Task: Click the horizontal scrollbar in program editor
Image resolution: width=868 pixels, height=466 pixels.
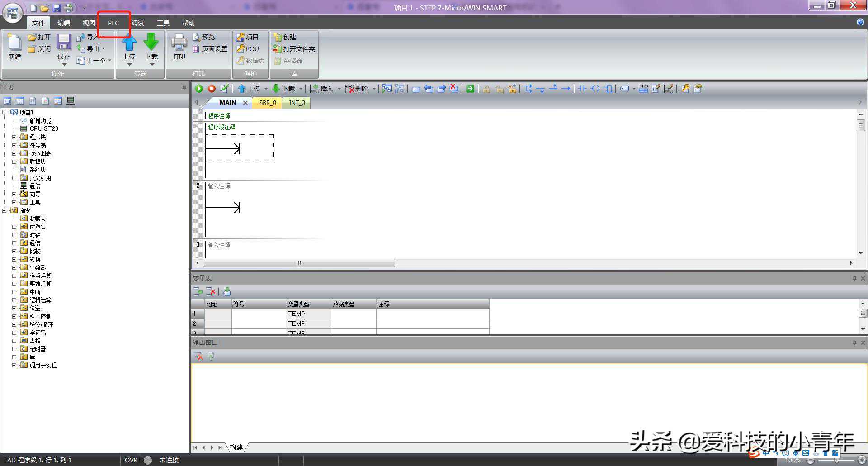Action: [299, 263]
